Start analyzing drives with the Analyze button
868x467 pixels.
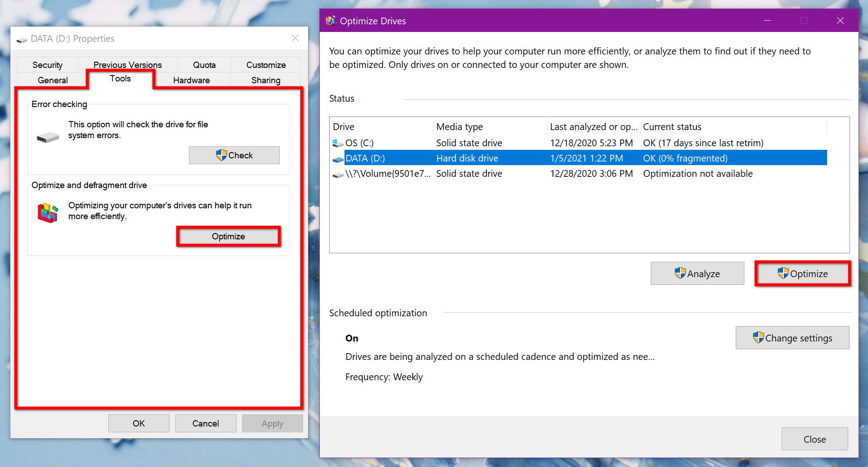(x=697, y=273)
